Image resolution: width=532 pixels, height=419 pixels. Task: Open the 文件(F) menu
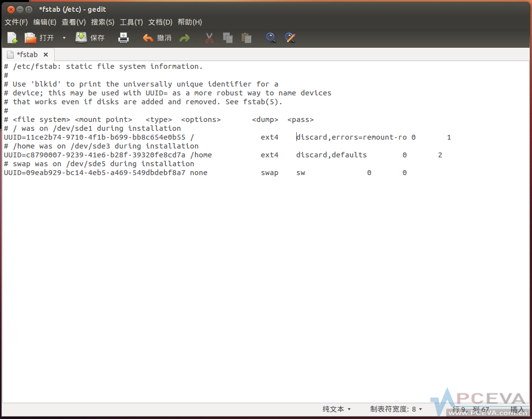16,22
